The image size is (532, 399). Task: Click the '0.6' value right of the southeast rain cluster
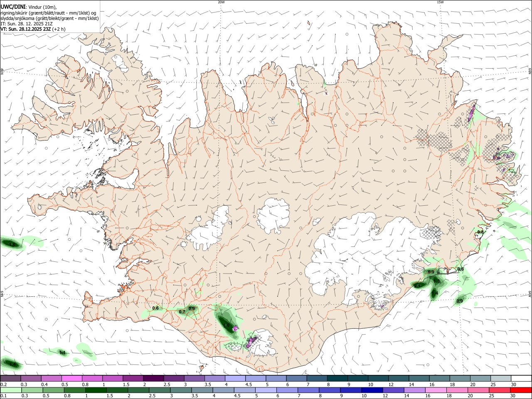(461, 269)
